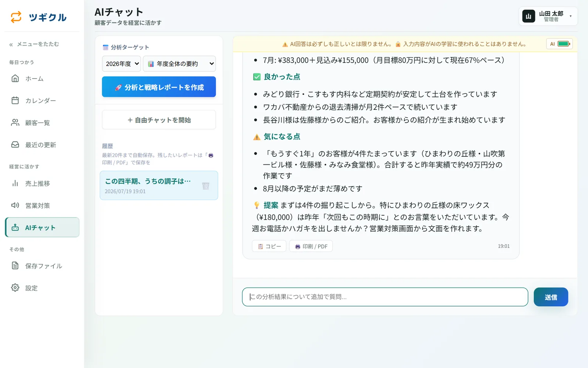Open 保存ファイル in the sidebar
Screen dimensions: 588x368
tap(42, 266)
